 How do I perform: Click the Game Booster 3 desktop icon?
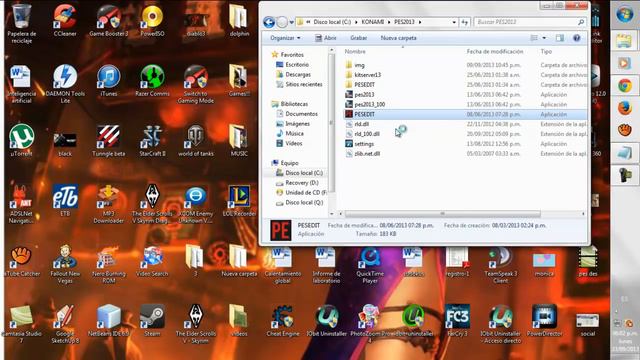(x=109, y=20)
